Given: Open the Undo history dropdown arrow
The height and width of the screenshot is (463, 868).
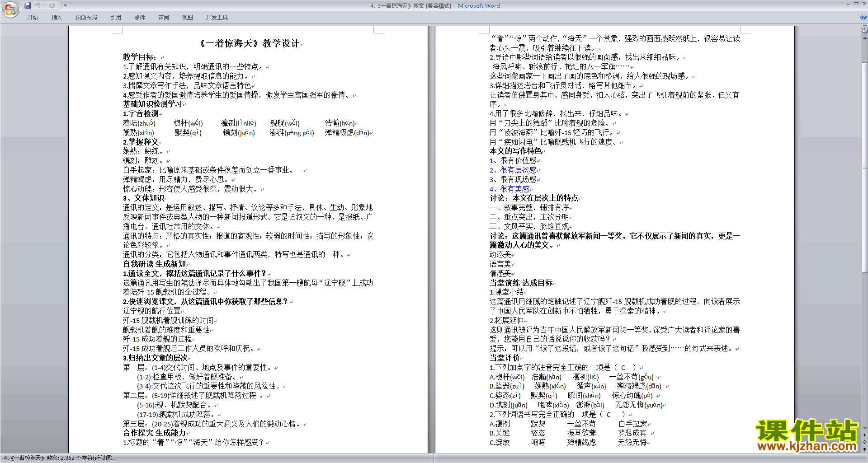Looking at the screenshot, I should pyautogui.click(x=44, y=5).
